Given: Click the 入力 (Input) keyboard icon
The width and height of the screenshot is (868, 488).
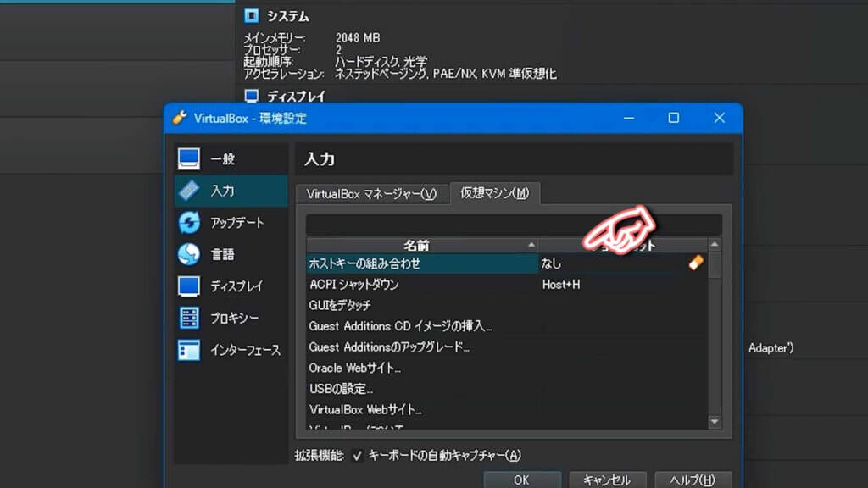Looking at the screenshot, I should click(x=189, y=191).
